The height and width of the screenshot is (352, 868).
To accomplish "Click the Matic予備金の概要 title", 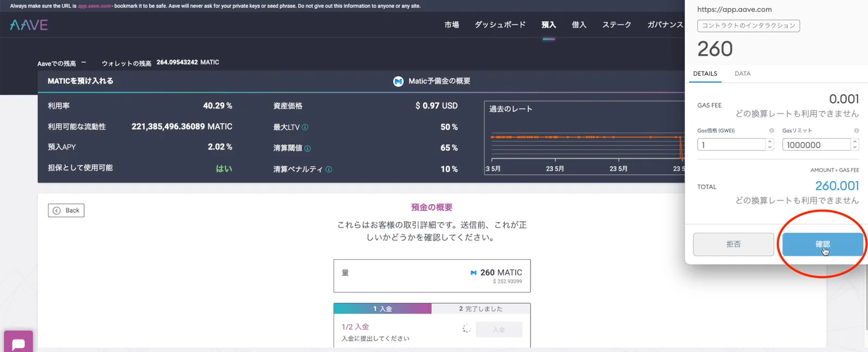I will click(x=439, y=81).
